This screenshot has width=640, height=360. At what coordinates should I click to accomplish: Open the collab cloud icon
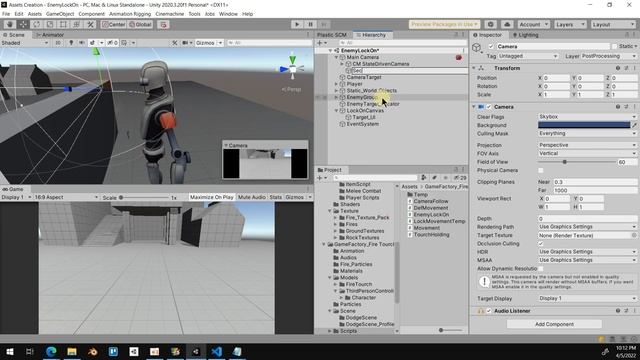point(507,24)
